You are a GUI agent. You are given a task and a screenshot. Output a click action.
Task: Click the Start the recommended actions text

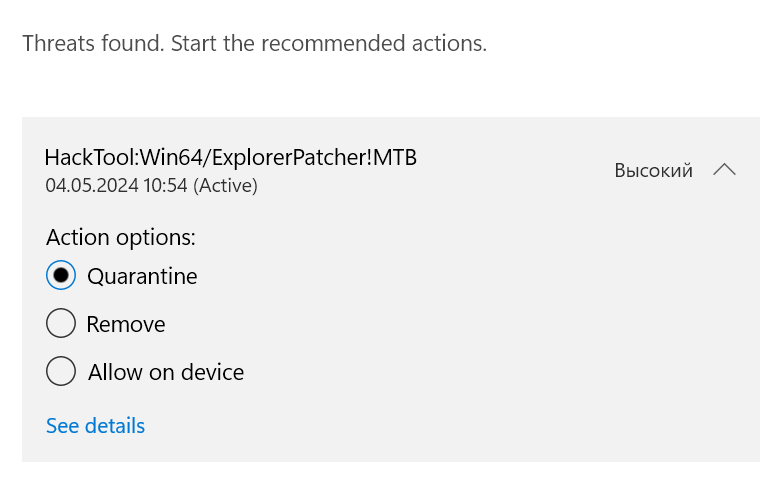[328, 44]
